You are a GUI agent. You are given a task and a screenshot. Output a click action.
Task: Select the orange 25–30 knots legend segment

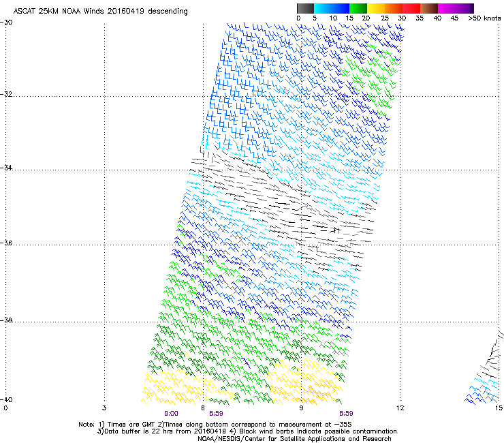(x=394, y=8)
